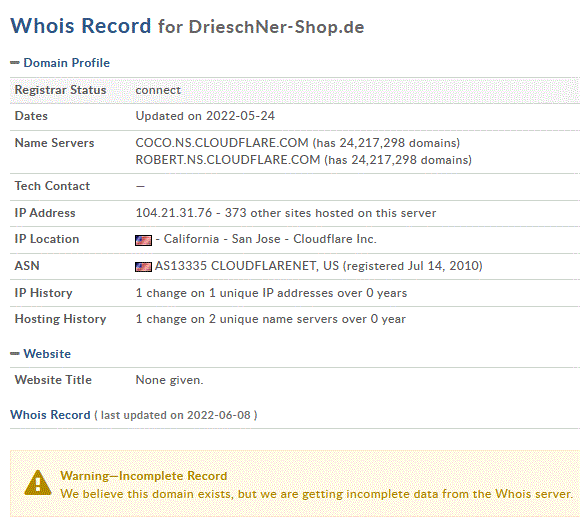Collapse the Domain Profile section

point(15,63)
